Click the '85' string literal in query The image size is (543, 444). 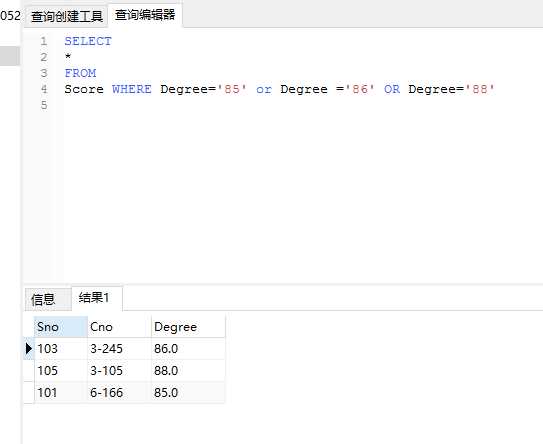pos(232,89)
